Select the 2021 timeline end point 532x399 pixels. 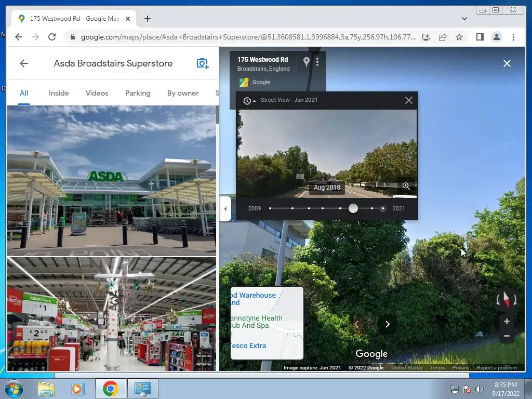click(x=383, y=208)
